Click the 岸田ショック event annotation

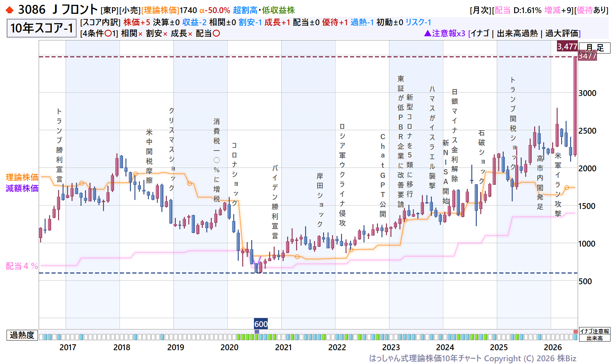(x=320, y=200)
